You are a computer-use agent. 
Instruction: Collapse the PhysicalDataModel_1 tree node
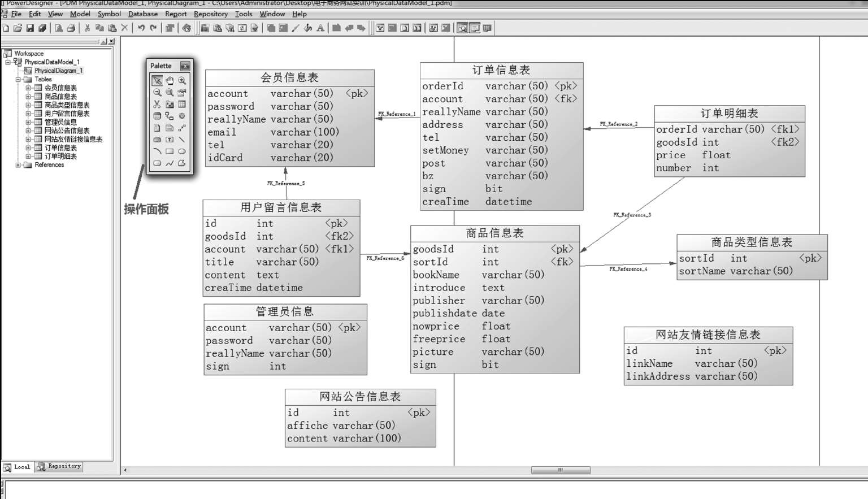pyautogui.click(x=8, y=62)
